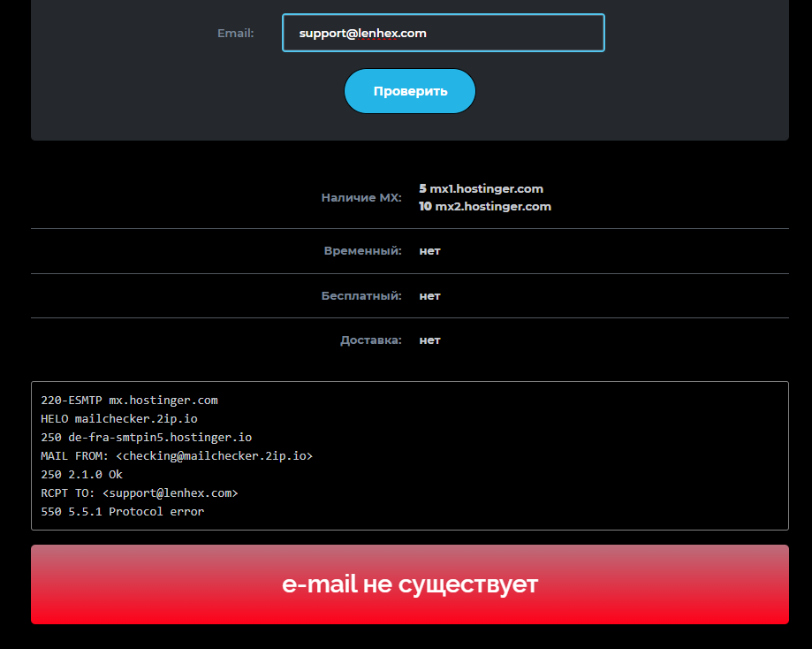Image resolution: width=812 pixels, height=649 pixels.
Task: Click the MAIL FROM log line
Action: 177,456
